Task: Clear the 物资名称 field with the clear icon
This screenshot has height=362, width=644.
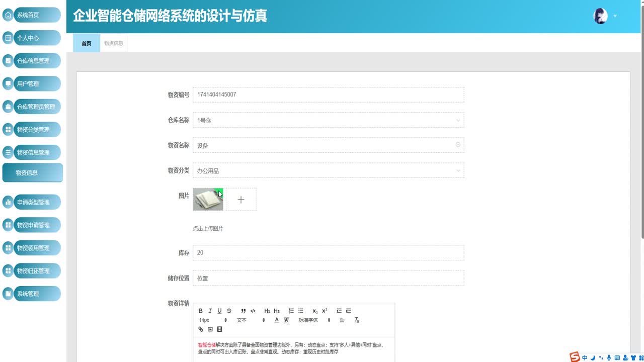Action: pyautogui.click(x=458, y=145)
